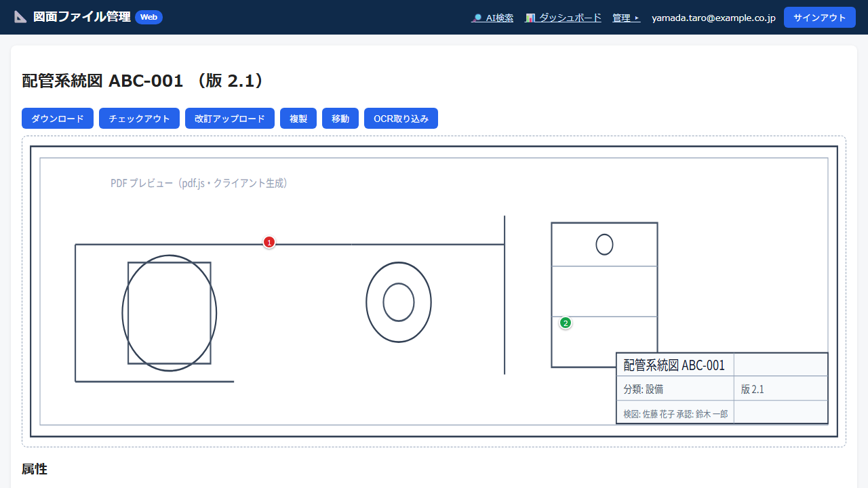868x488 pixels.
Task: Click the 版 2.1 title block cell
Action: click(x=781, y=389)
